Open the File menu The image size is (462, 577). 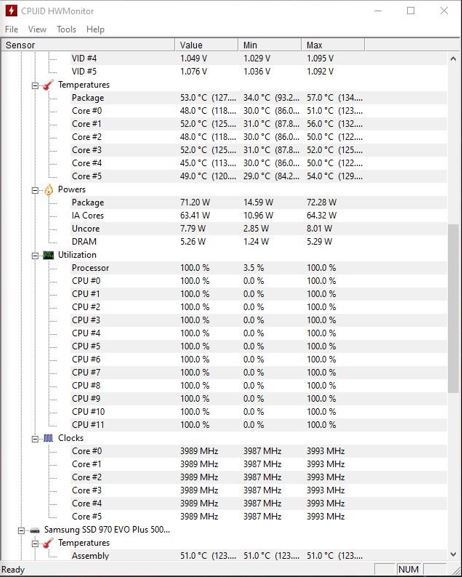[x=11, y=29]
